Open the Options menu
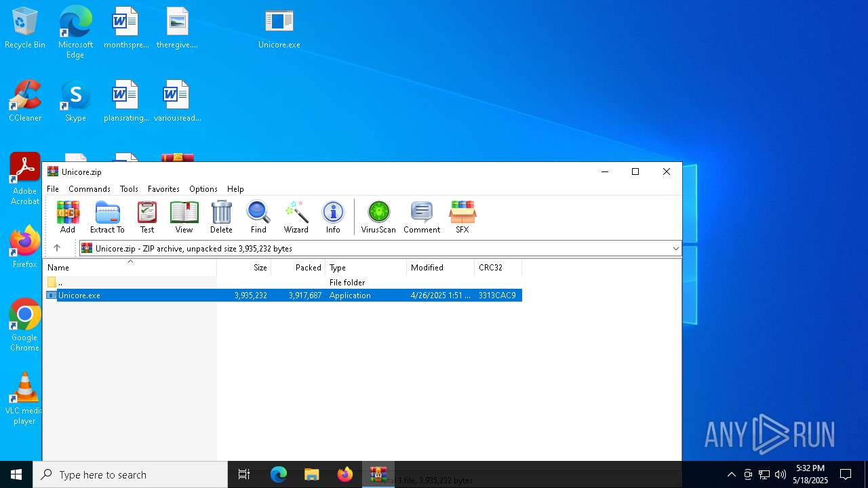The image size is (868, 488). pyautogui.click(x=203, y=189)
